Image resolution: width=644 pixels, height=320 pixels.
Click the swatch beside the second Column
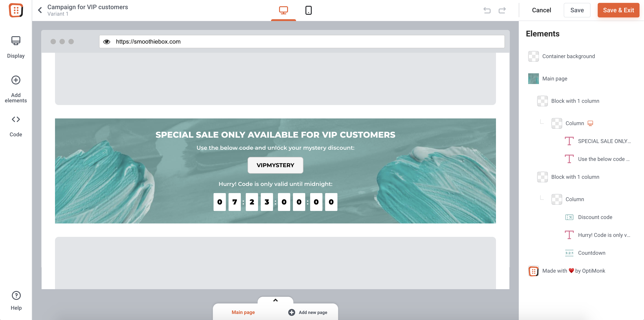click(557, 199)
